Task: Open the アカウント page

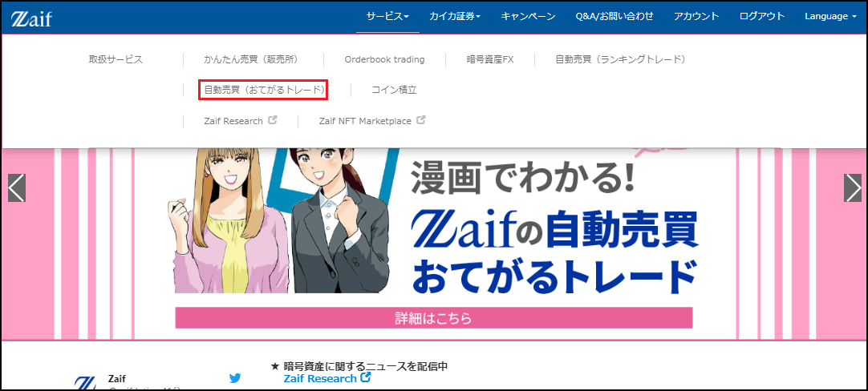Action: pos(696,17)
